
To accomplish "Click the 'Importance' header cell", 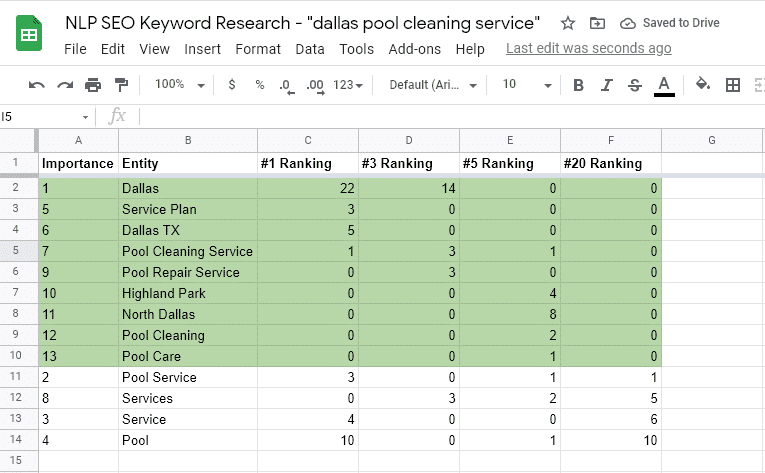I will tap(78, 164).
